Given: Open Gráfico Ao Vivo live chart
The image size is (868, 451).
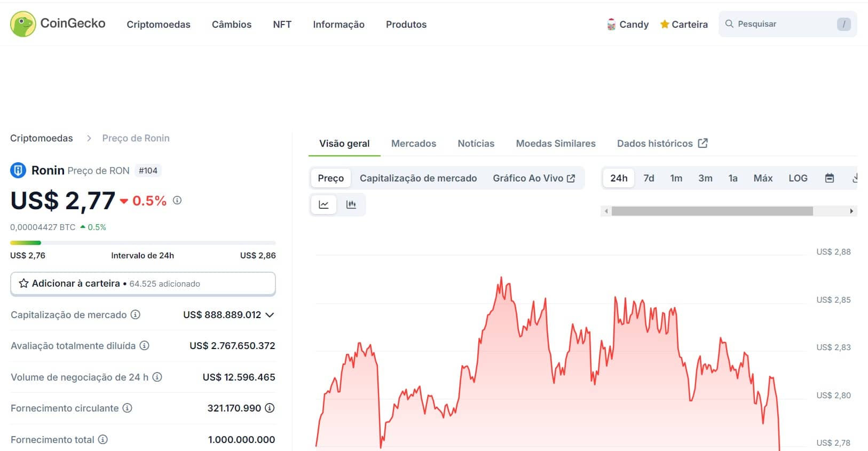Looking at the screenshot, I should (534, 178).
